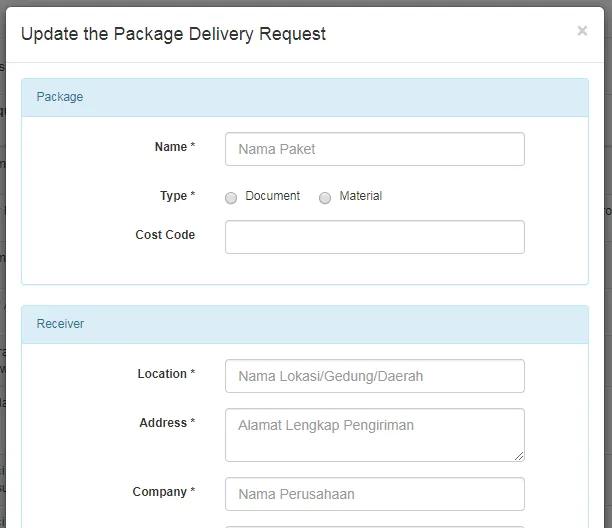The image size is (612, 528).
Task: Click the Package panel header
Action: coord(305,97)
